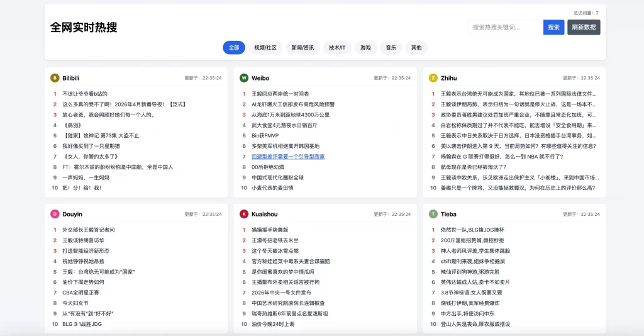Click the Tieba "T" avatar icon
644x336 pixels.
433,214
